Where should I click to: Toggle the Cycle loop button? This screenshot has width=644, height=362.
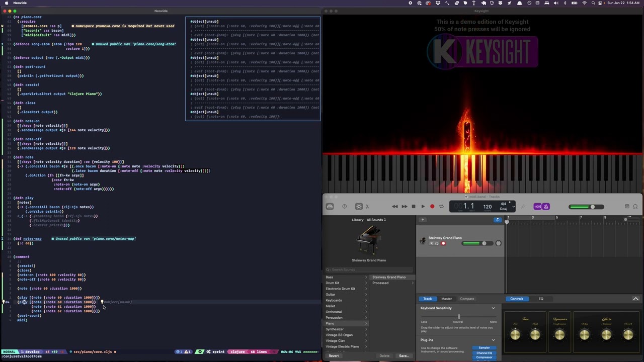point(441,207)
